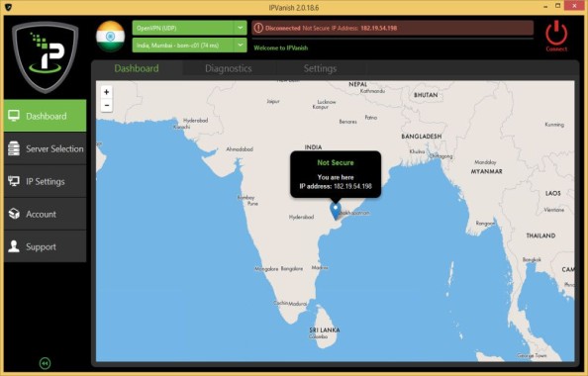588x376 pixels.
Task: Click the Disconnected Not Secure status bar
Action: 393,28
